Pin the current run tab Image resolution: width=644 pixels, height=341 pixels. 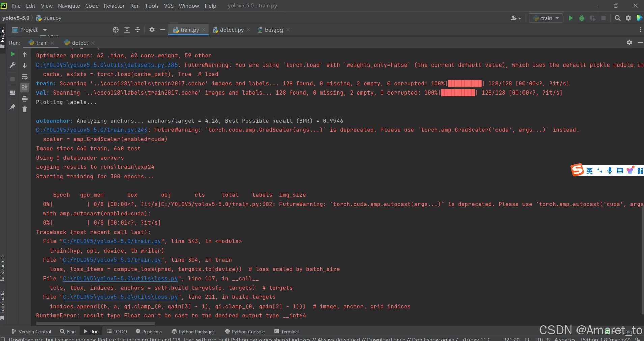pyautogui.click(x=12, y=107)
